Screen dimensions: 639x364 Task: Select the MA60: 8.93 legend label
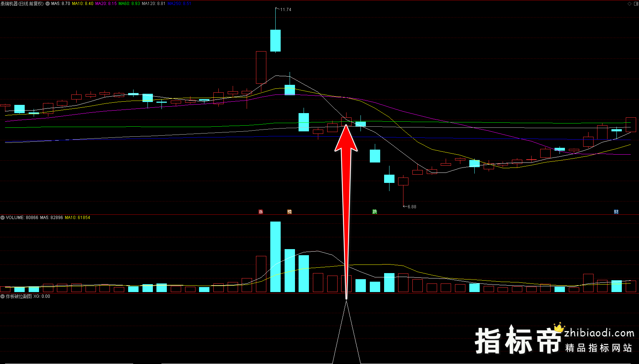point(129,4)
